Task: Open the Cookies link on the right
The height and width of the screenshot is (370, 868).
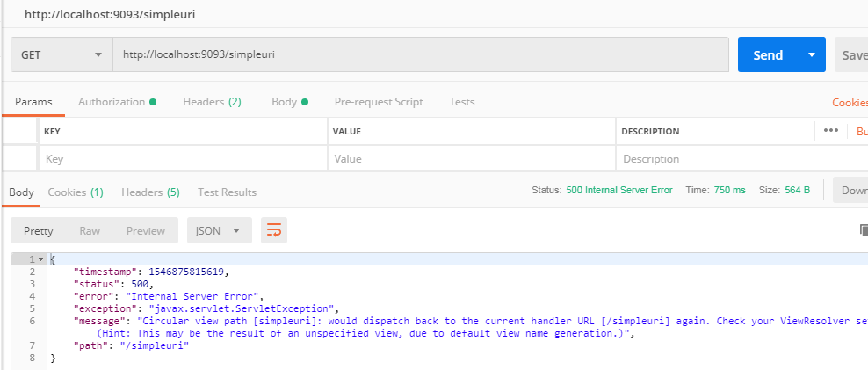Action: click(850, 102)
